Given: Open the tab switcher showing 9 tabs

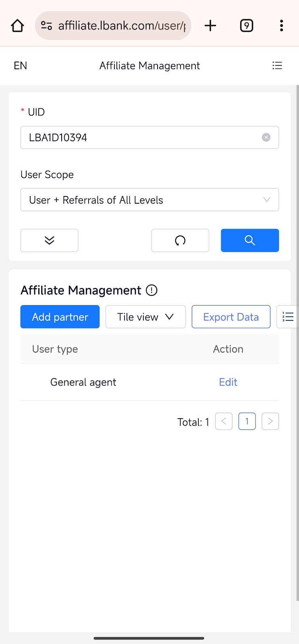Looking at the screenshot, I should click(x=246, y=26).
